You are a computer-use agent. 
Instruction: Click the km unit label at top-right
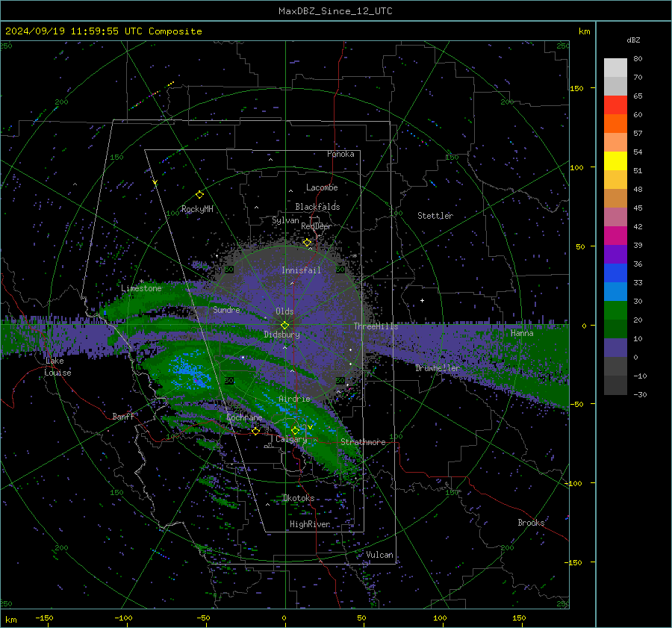584,31
